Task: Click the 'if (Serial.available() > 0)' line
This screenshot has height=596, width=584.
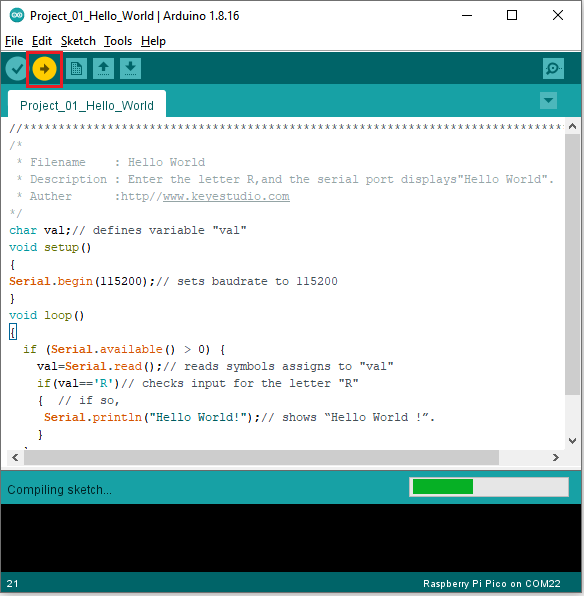Action: pos(124,349)
